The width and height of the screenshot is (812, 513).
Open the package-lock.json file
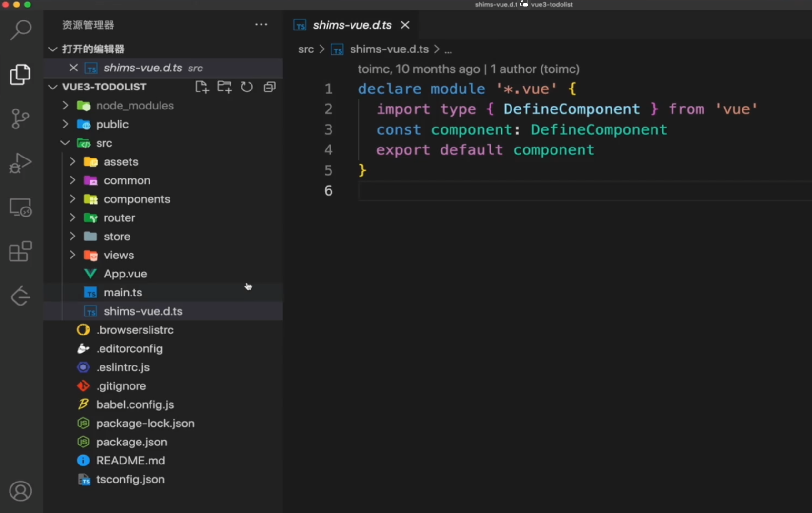click(163, 423)
